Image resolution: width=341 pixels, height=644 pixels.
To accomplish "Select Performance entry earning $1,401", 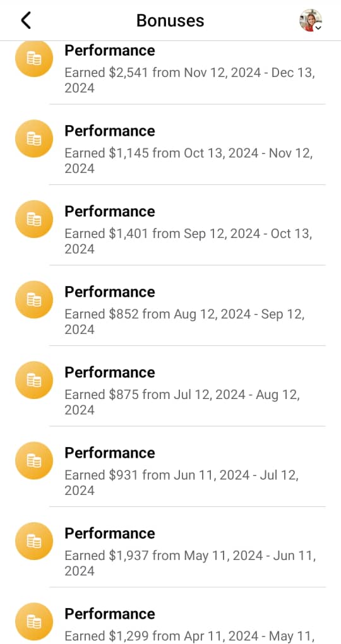I will click(170, 225).
